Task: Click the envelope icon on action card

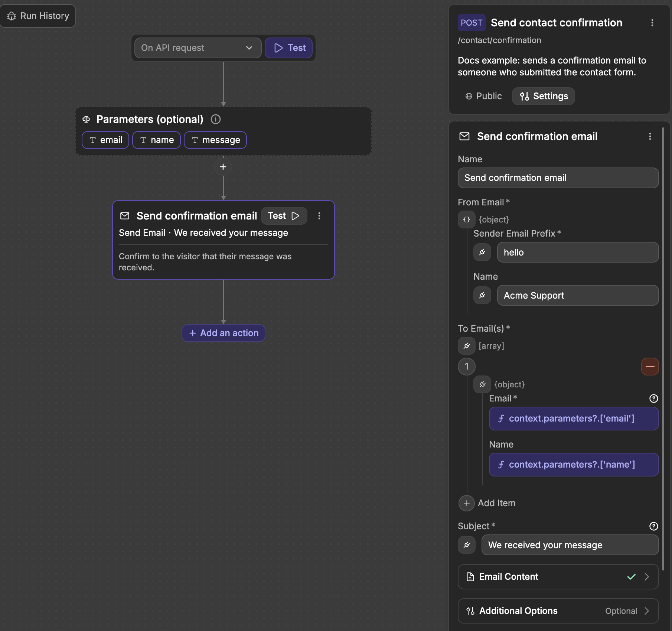Action: 125,216
